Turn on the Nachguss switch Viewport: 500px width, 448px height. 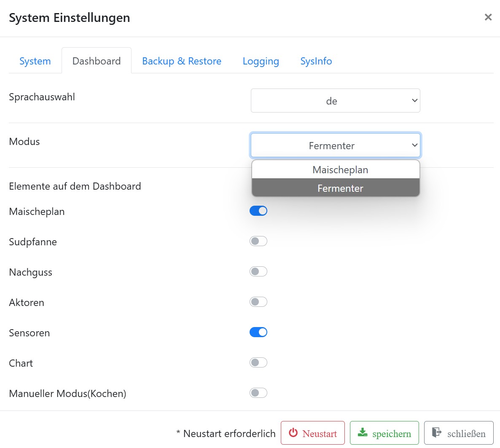(258, 271)
